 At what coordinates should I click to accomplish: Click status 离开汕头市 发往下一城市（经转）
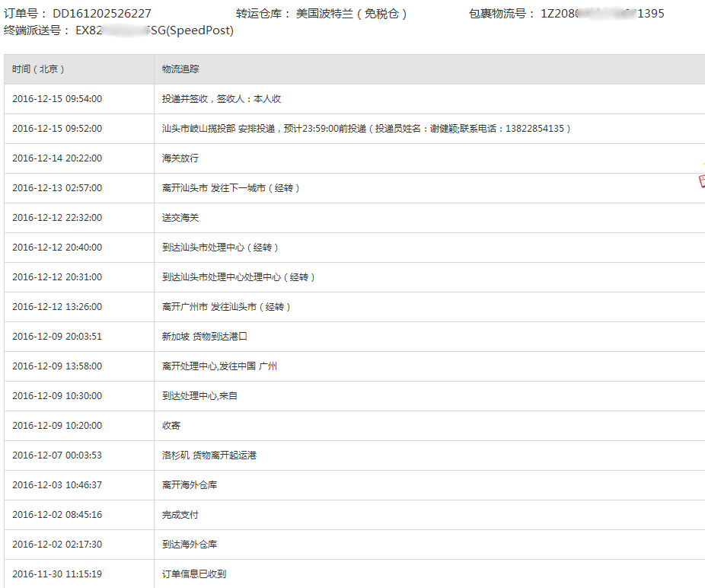tap(231, 187)
